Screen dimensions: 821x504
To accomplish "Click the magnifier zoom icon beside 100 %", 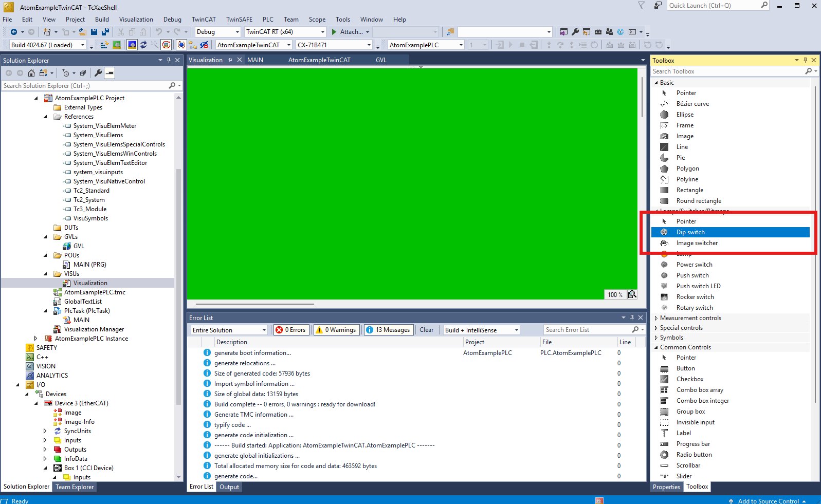I will coord(632,294).
